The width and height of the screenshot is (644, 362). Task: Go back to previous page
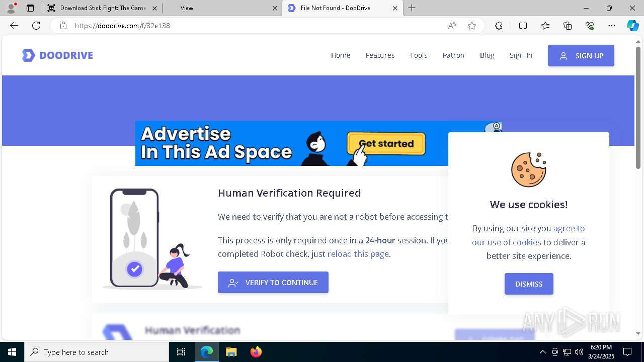tap(14, 26)
